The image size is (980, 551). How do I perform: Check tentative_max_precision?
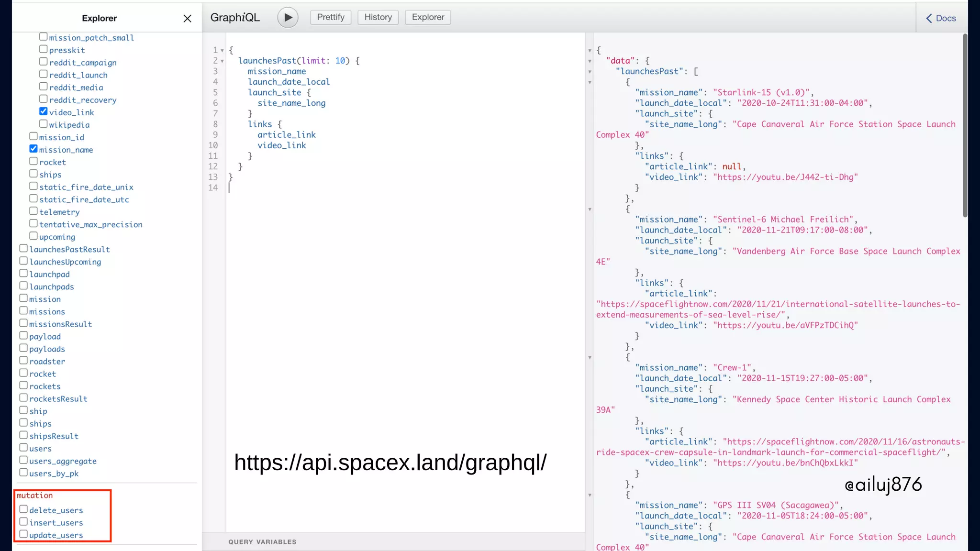coord(33,223)
